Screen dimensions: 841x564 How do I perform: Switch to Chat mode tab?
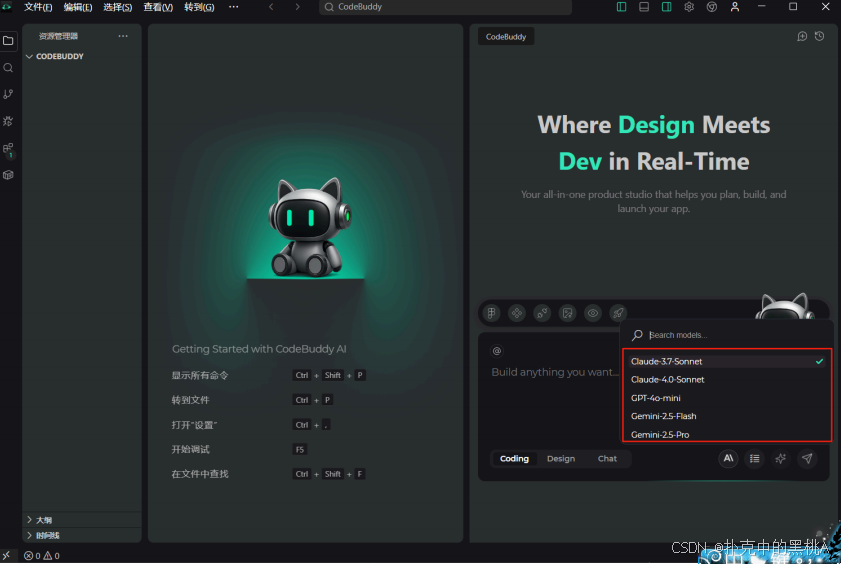coord(607,458)
